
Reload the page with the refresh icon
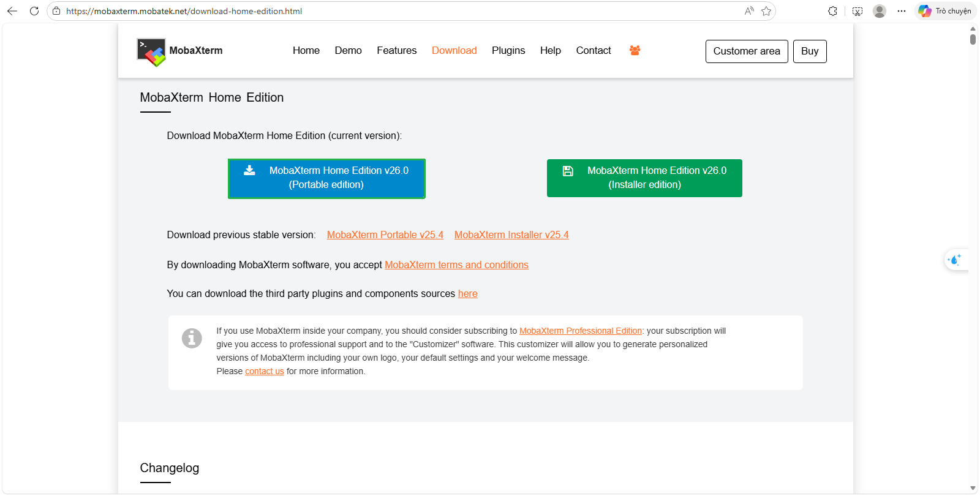[34, 11]
